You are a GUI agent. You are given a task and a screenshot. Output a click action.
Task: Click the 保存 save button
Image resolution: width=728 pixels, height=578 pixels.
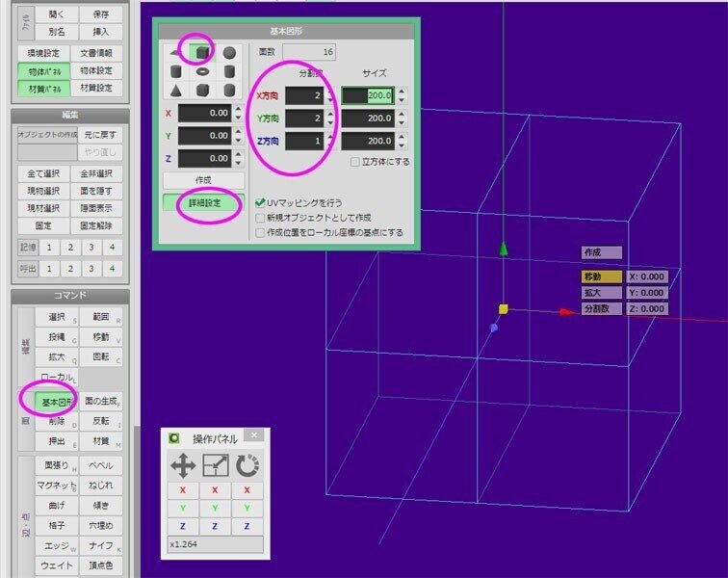pyautogui.click(x=101, y=14)
